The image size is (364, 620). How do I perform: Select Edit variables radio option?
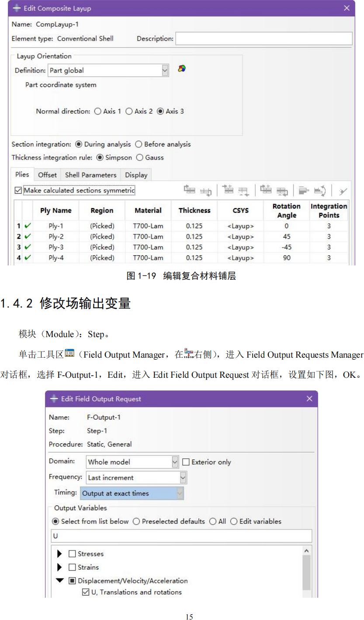(234, 521)
